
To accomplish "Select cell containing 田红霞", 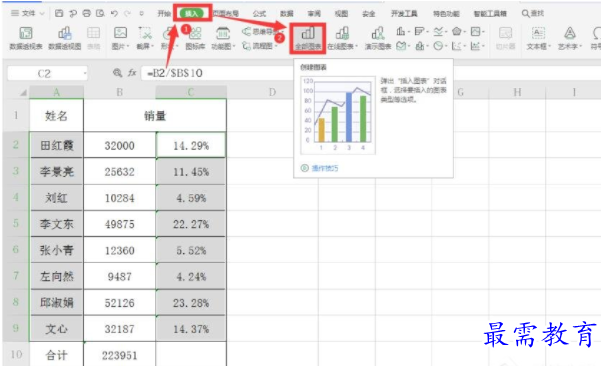I will pyautogui.click(x=56, y=145).
